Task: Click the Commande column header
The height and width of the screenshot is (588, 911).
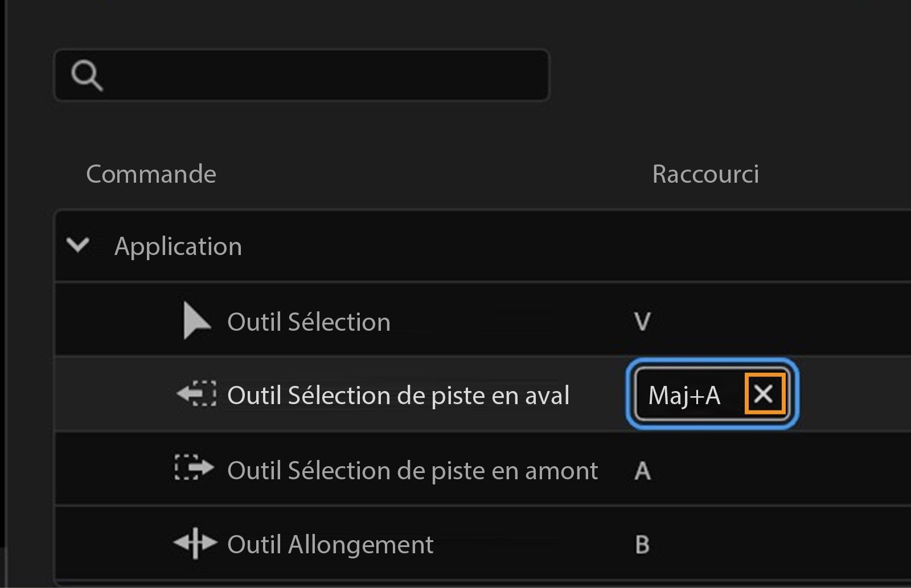Action: pyautogui.click(x=151, y=174)
